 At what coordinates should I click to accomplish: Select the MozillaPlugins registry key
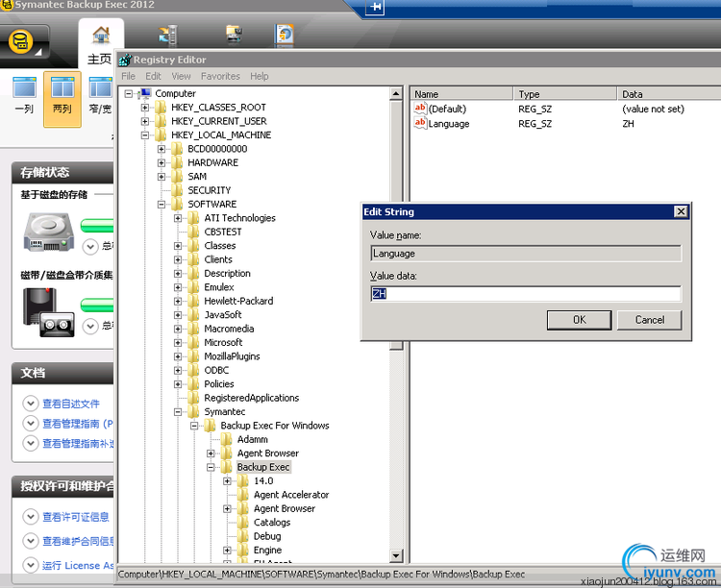(x=232, y=356)
